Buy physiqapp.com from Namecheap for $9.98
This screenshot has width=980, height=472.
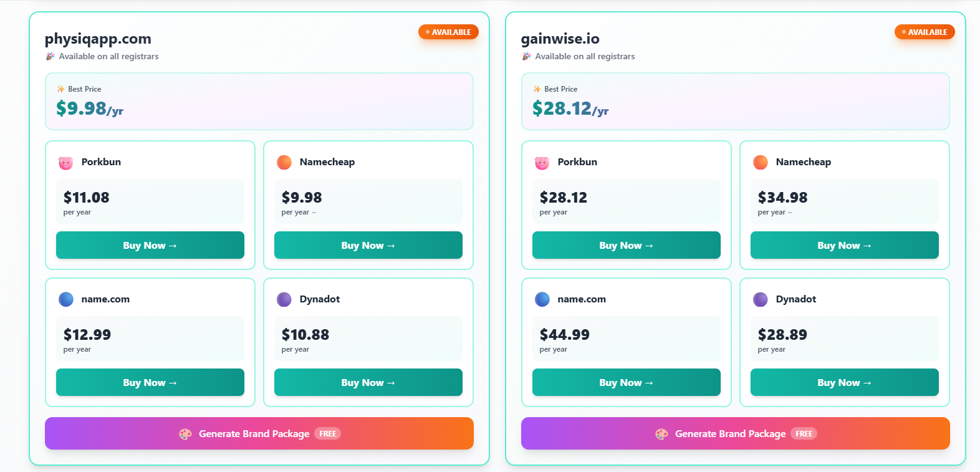tap(368, 245)
